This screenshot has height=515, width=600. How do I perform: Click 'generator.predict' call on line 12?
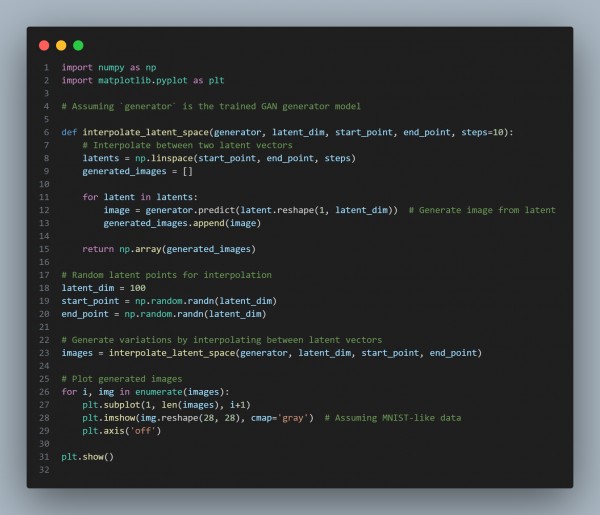click(190, 210)
